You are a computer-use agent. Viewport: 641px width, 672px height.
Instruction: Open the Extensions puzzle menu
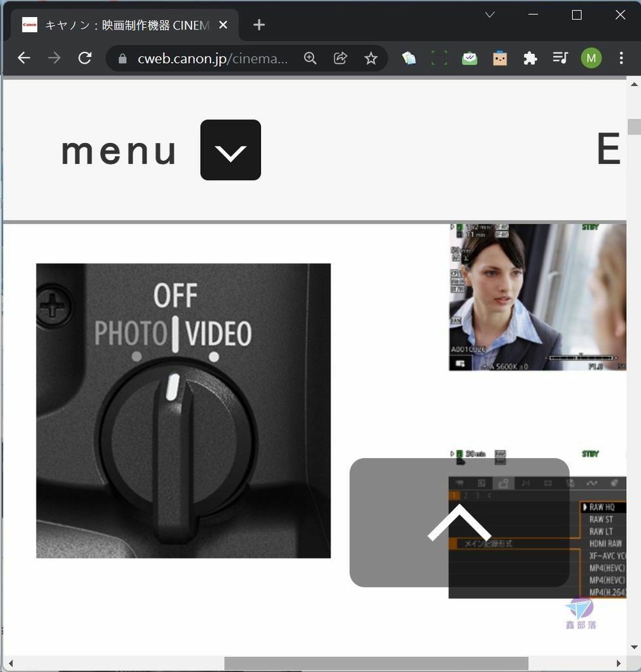click(531, 58)
